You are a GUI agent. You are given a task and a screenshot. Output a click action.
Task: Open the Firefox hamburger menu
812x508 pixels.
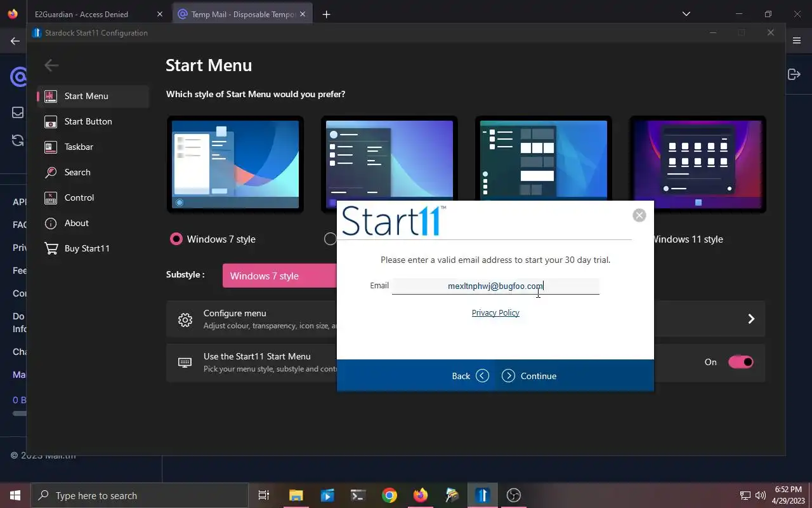(x=797, y=41)
